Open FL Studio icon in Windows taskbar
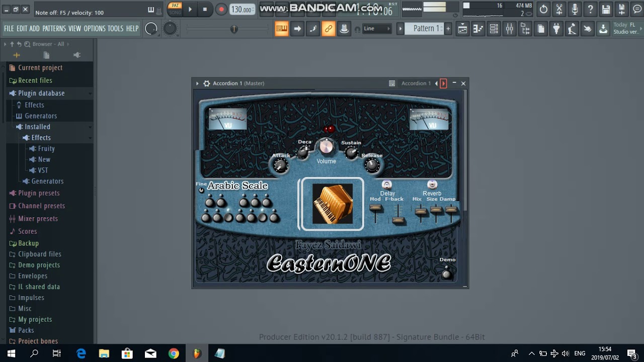Image resolution: width=644 pixels, height=362 pixels. click(197, 353)
